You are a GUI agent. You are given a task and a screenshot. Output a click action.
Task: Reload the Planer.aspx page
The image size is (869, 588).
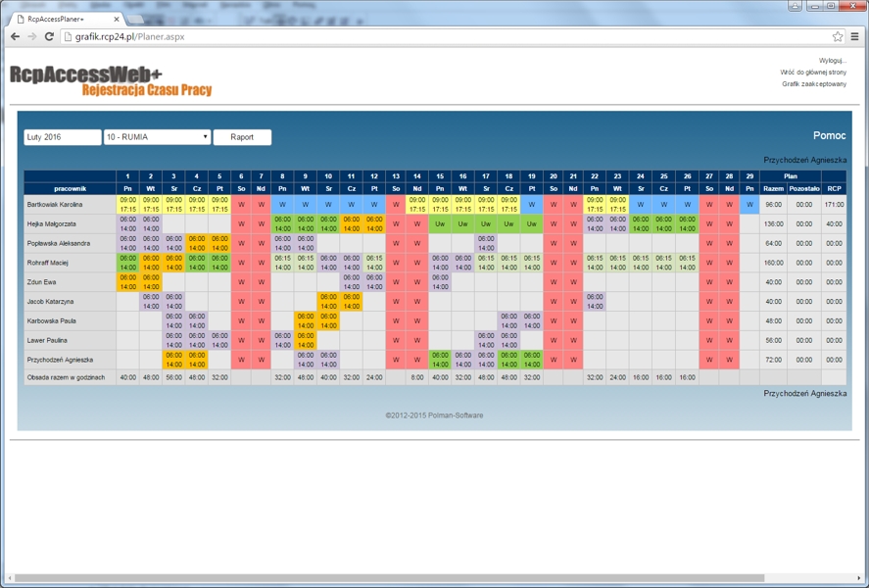[x=49, y=36]
